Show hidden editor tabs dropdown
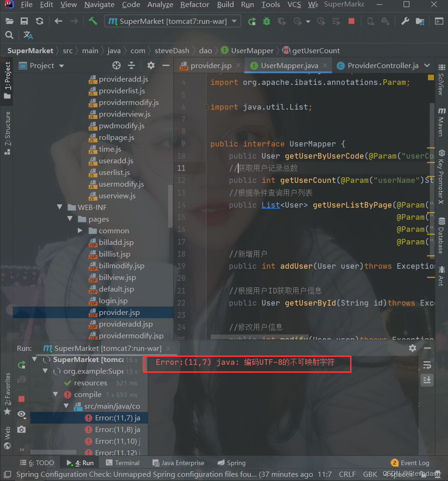The image size is (448, 481). [427, 65]
